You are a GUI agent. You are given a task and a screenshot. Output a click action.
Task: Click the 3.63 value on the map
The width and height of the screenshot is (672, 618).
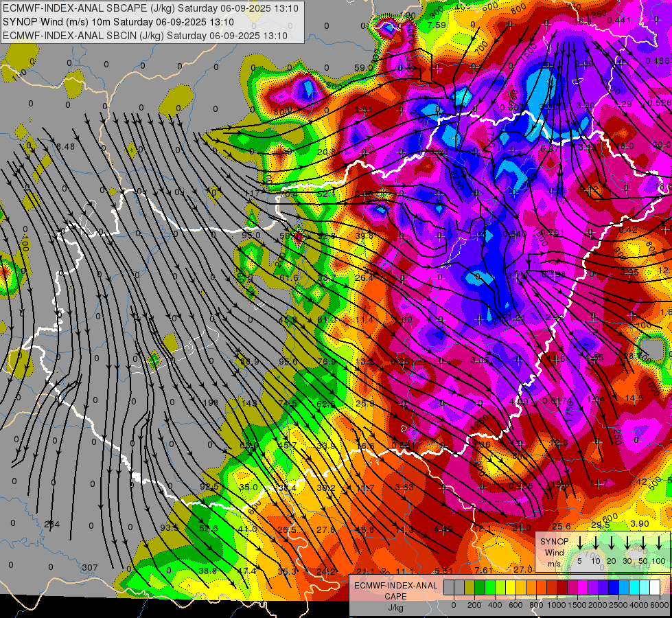404,487
